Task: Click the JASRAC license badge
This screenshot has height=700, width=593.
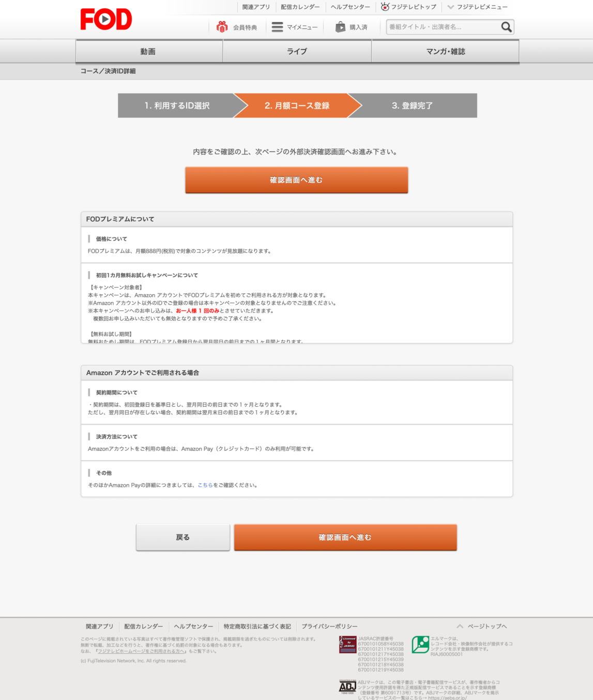Action: [347, 645]
